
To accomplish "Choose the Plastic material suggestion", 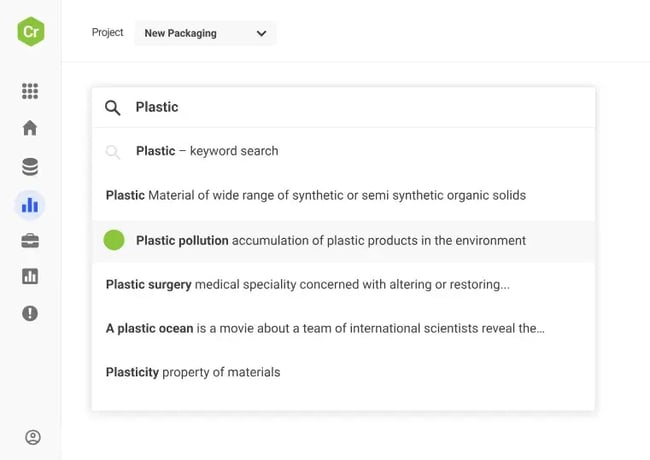I will click(316, 195).
